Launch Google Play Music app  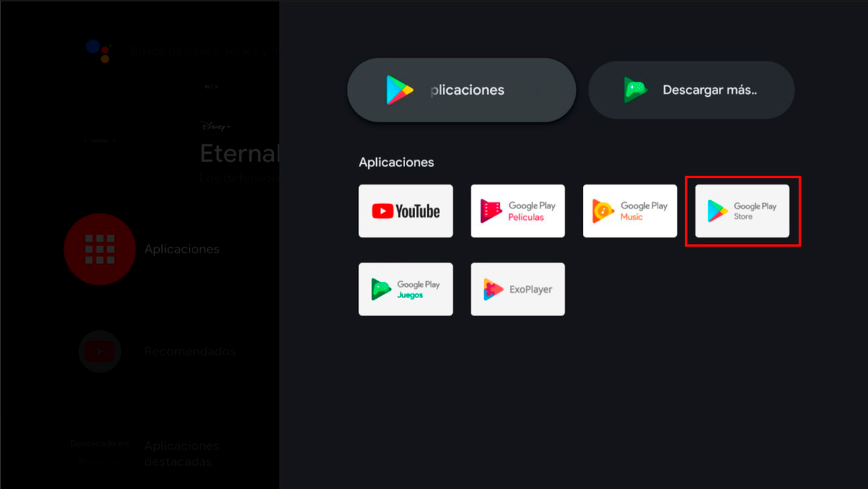pos(630,211)
